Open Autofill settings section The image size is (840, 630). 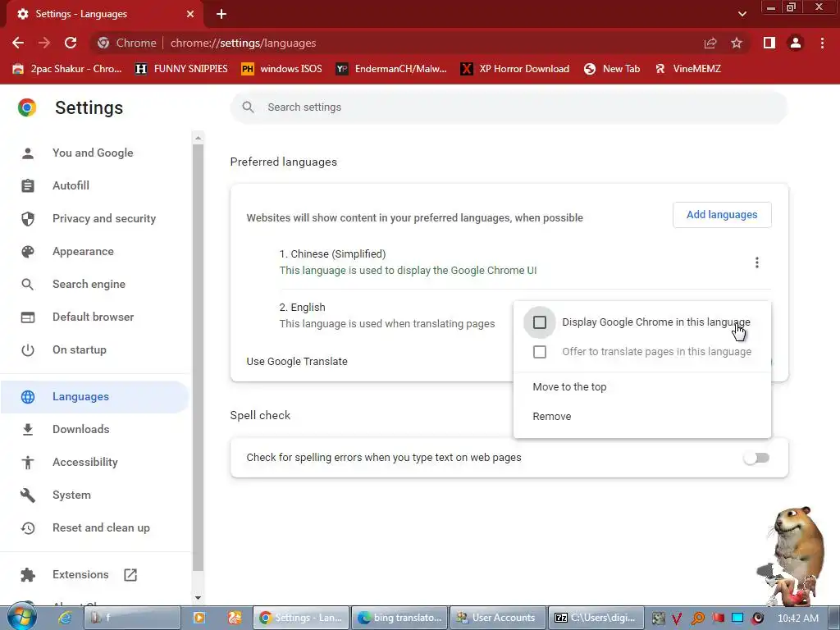tap(71, 185)
